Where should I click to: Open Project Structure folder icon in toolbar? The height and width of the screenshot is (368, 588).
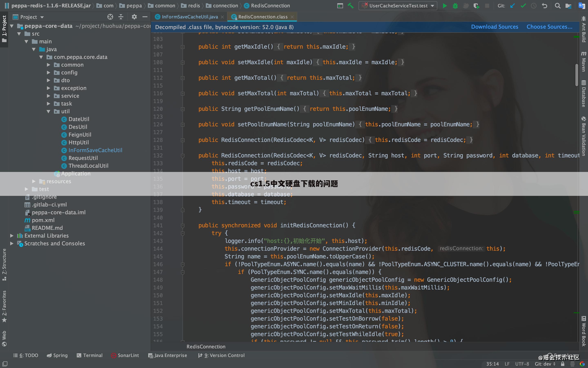pos(568,6)
